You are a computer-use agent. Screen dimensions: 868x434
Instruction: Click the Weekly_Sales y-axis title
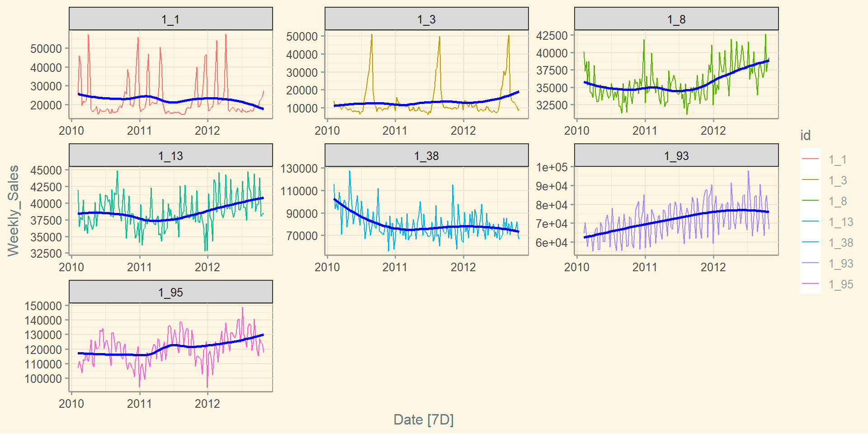coord(13,211)
